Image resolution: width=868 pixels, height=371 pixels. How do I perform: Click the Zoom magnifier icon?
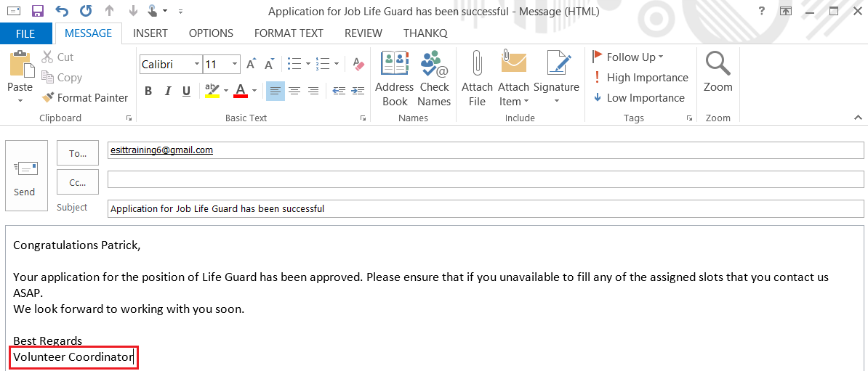tap(718, 64)
